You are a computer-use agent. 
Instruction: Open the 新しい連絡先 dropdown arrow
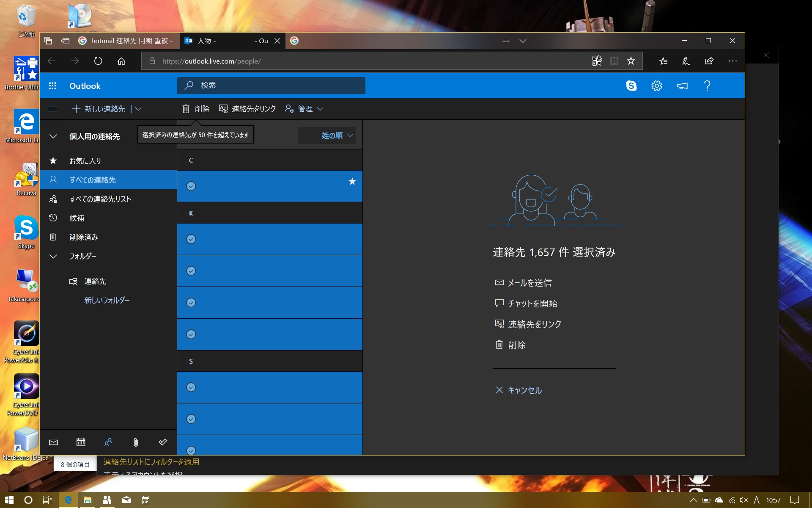(138, 109)
